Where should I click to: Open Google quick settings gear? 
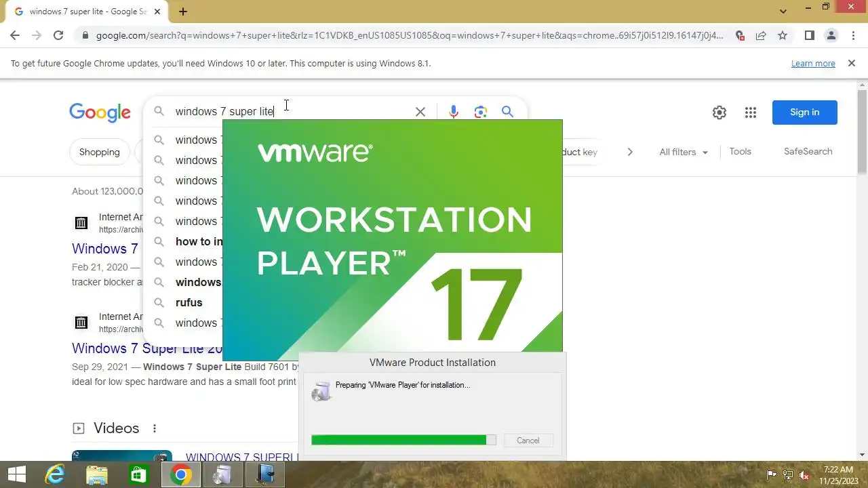point(719,113)
